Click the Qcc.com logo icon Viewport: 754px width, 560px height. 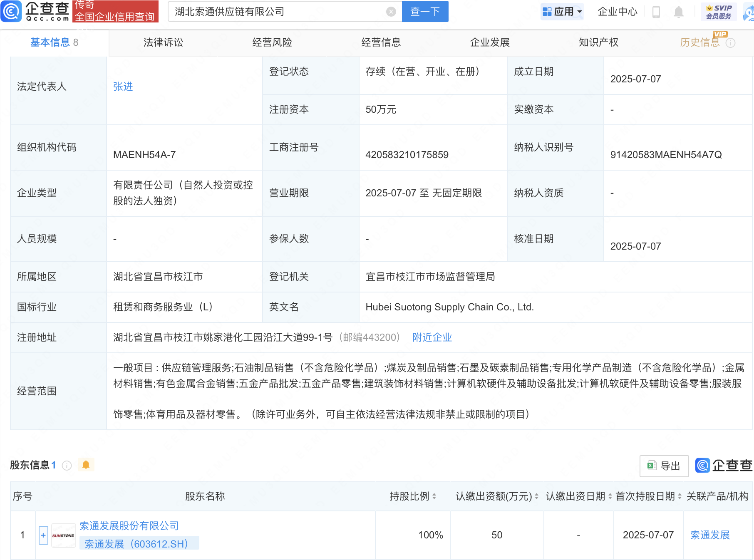pyautogui.click(x=11, y=11)
